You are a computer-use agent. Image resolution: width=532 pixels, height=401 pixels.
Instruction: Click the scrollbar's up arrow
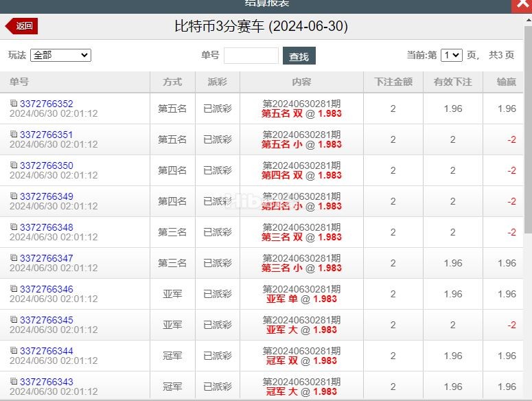[x=528, y=20]
